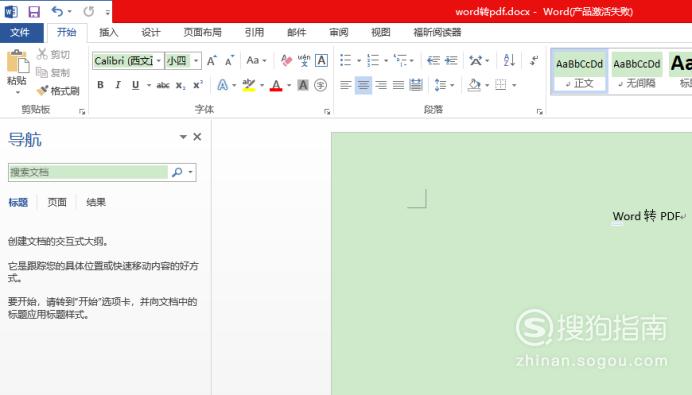Open the font size dropdown

196,60
